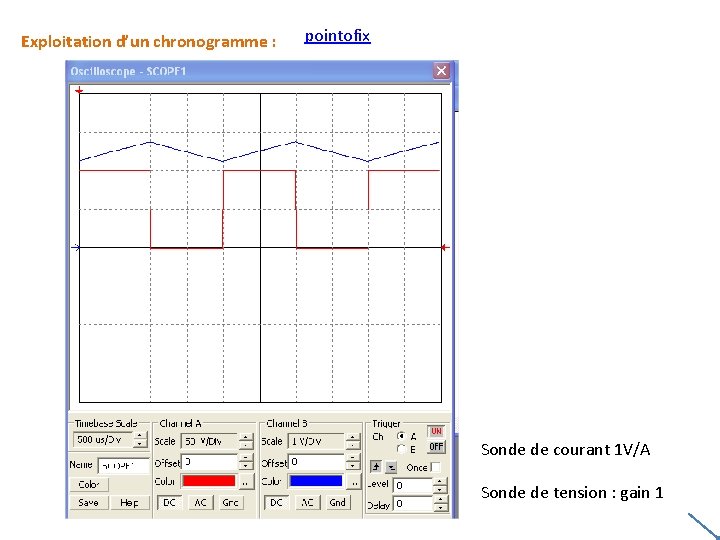The image size is (720, 540).
Task: Click Channel A Scale V/Div field
Action: click(209, 441)
